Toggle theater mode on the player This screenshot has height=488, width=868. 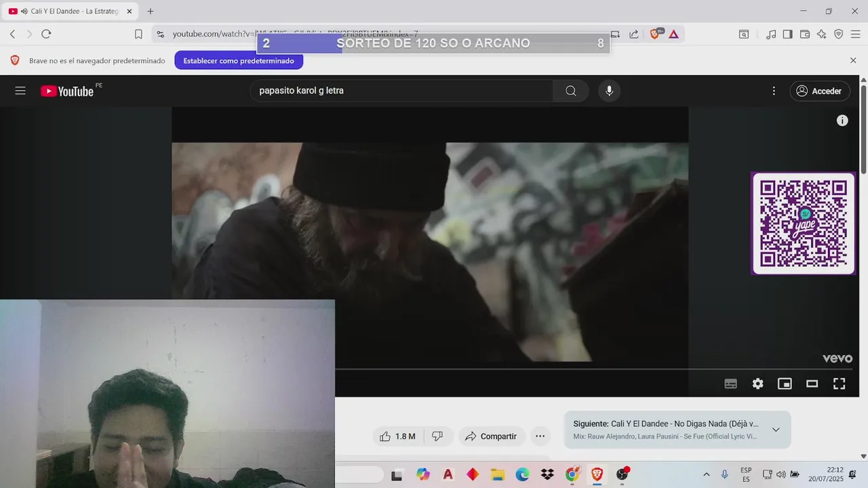[812, 384]
